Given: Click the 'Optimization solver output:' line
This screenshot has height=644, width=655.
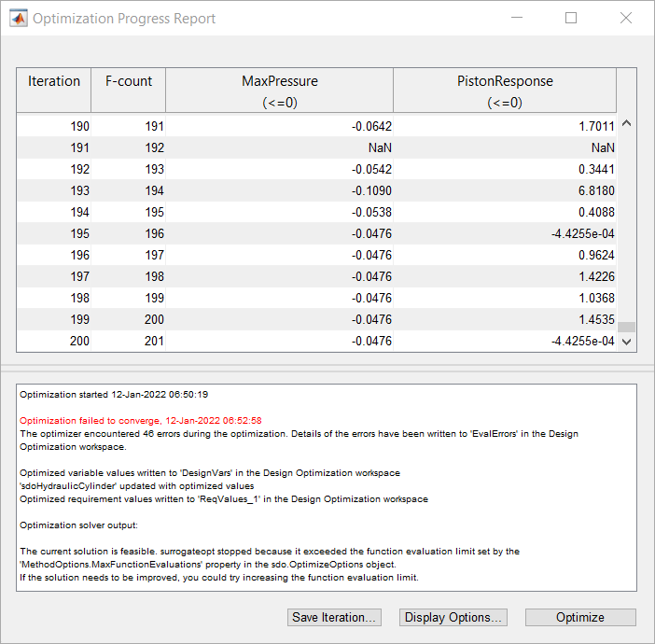Looking at the screenshot, I should [x=78, y=525].
